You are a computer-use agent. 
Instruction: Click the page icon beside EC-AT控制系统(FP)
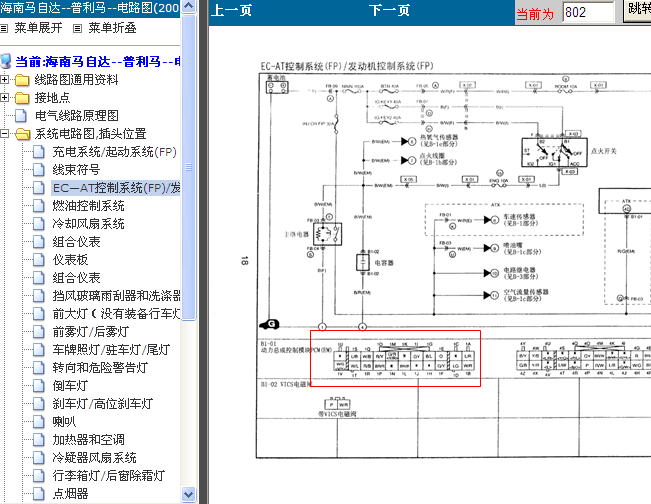coord(39,188)
